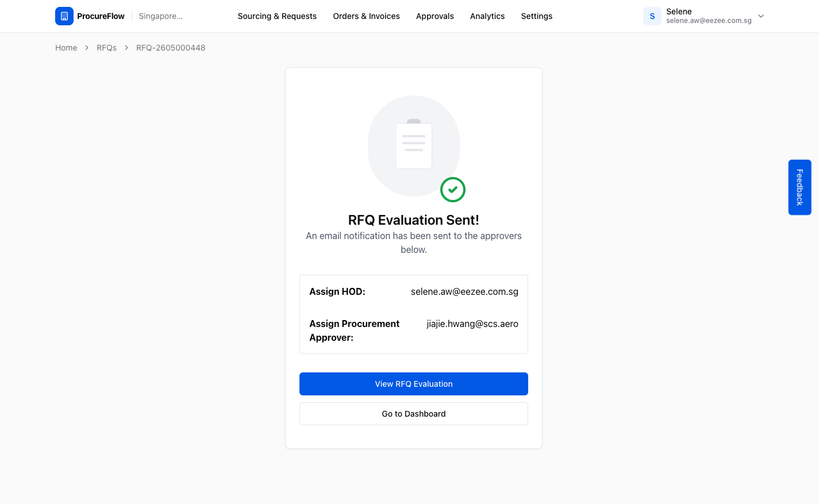Open the Analytics menu item

(487, 16)
